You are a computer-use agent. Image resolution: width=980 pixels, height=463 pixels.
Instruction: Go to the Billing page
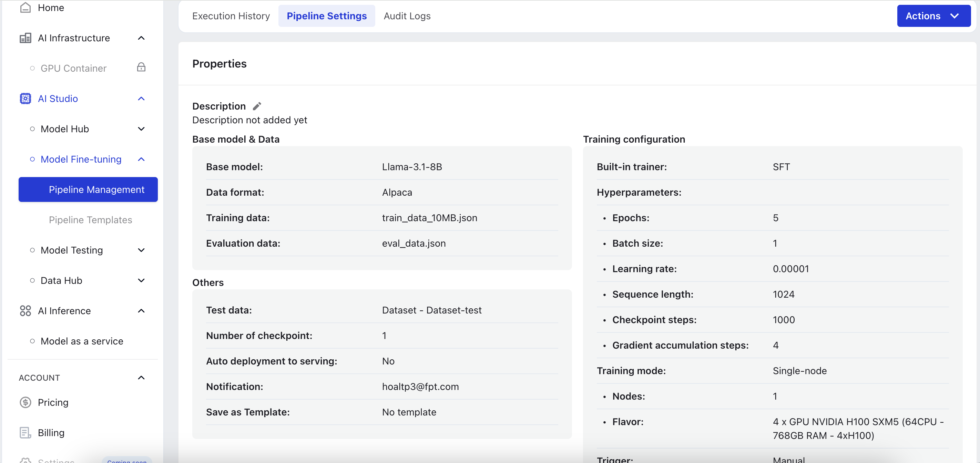click(51, 433)
